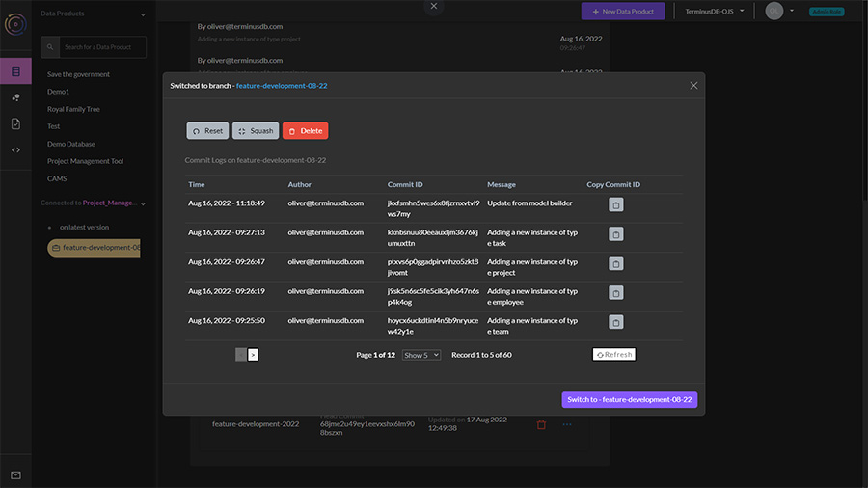Open Royal Family Tree data product
Image resolution: width=868 pixels, height=488 pixels.
[73, 109]
